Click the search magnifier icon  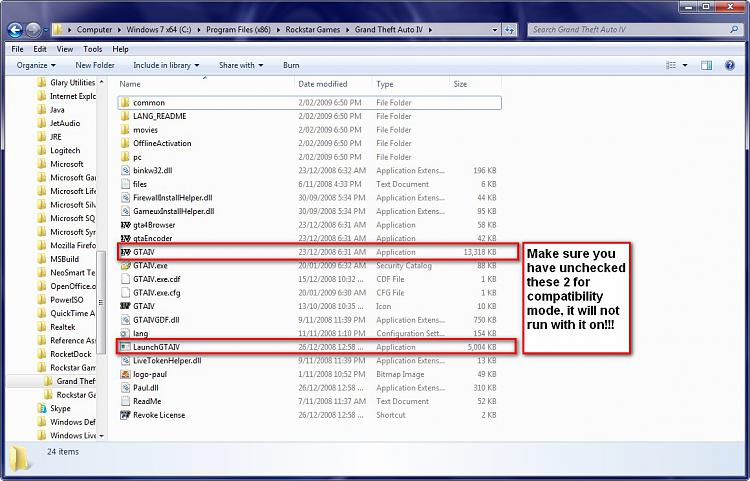coord(734,30)
